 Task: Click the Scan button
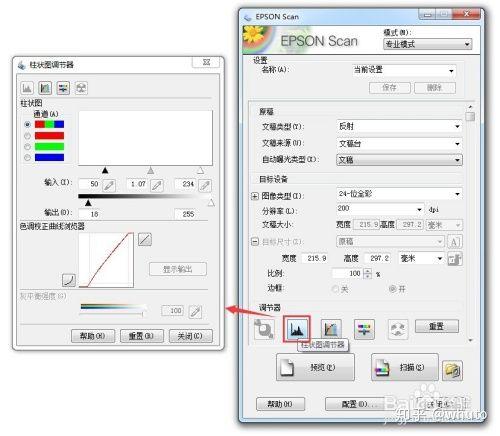tap(405, 367)
